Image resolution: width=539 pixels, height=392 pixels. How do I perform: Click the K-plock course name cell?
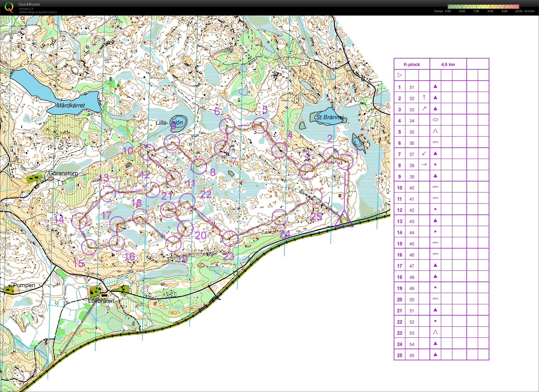[412, 64]
